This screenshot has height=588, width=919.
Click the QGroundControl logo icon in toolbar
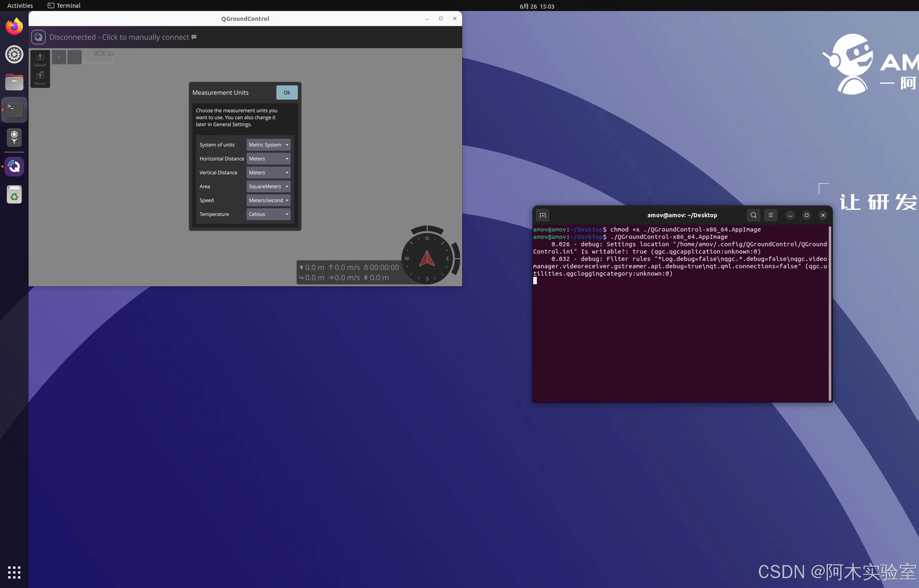coord(38,37)
